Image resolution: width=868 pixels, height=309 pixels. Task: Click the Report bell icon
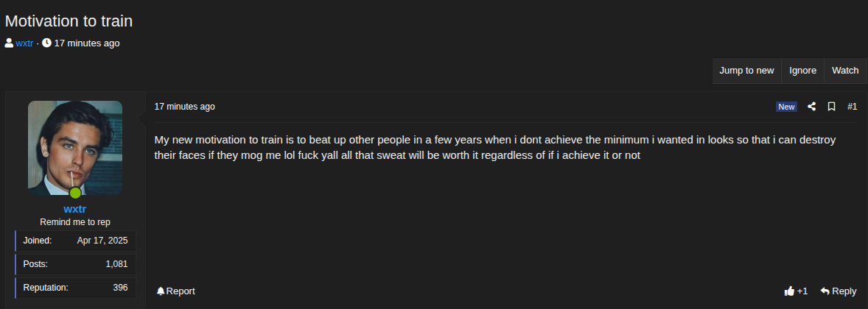pyautogui.click(x=161, y=291)
